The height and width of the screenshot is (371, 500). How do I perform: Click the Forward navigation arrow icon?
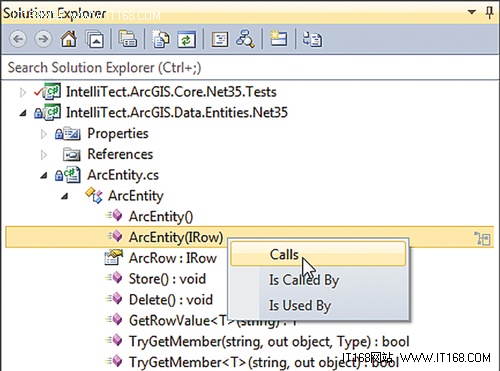tap(43, 39)
